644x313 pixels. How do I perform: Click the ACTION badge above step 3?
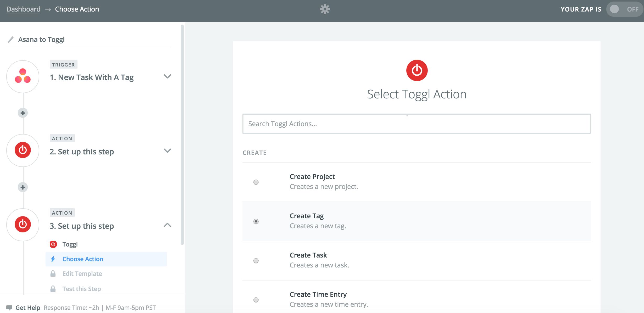(62, 213)
